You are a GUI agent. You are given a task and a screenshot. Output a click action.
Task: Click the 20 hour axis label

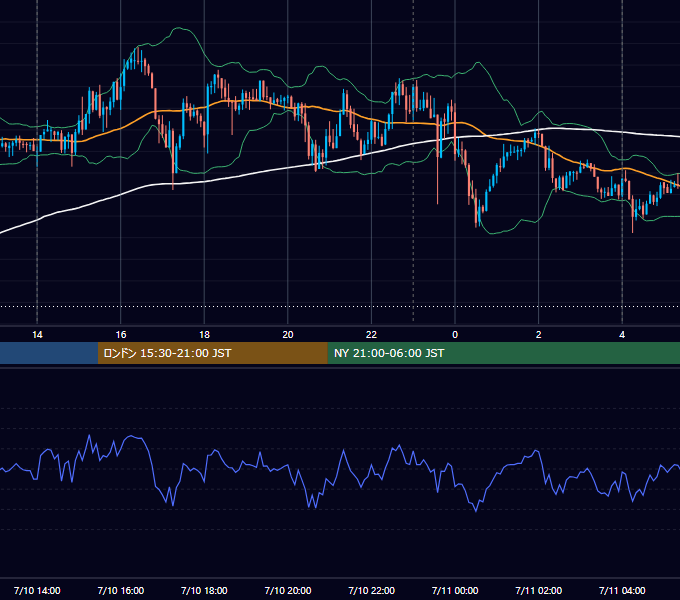point(288,335)
